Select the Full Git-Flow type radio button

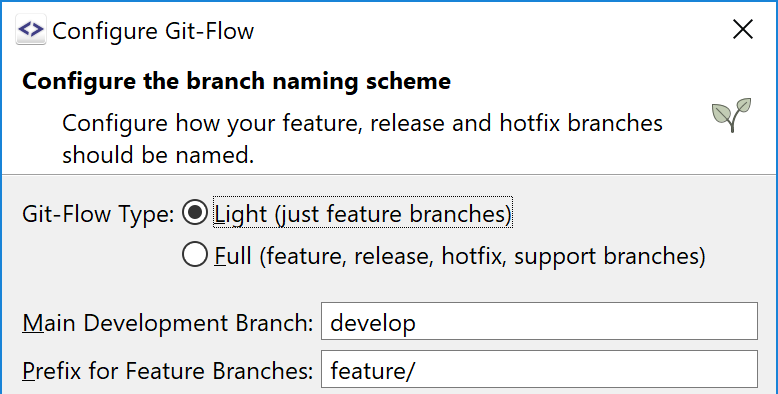pyautogui.click(x=194, y=255)
